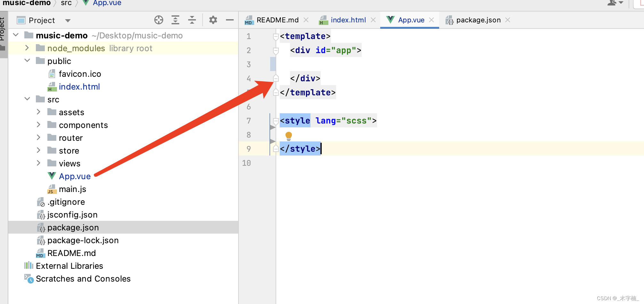Close the index.html tab
Viewport: 644px width, 304px height.
(373, 20)
